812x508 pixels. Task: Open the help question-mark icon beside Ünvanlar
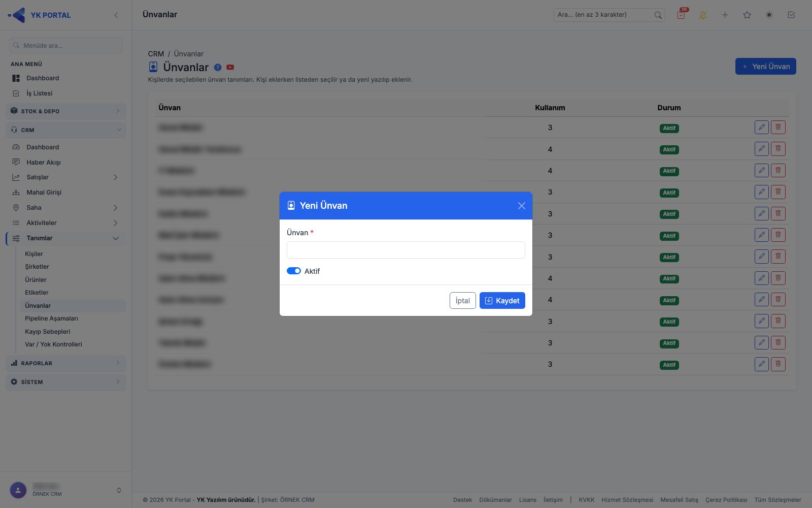tap(218, 67)
